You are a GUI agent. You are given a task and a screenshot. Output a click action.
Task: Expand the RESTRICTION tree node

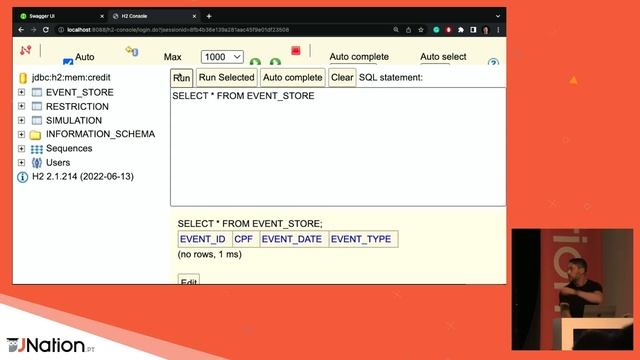(21, 107)
